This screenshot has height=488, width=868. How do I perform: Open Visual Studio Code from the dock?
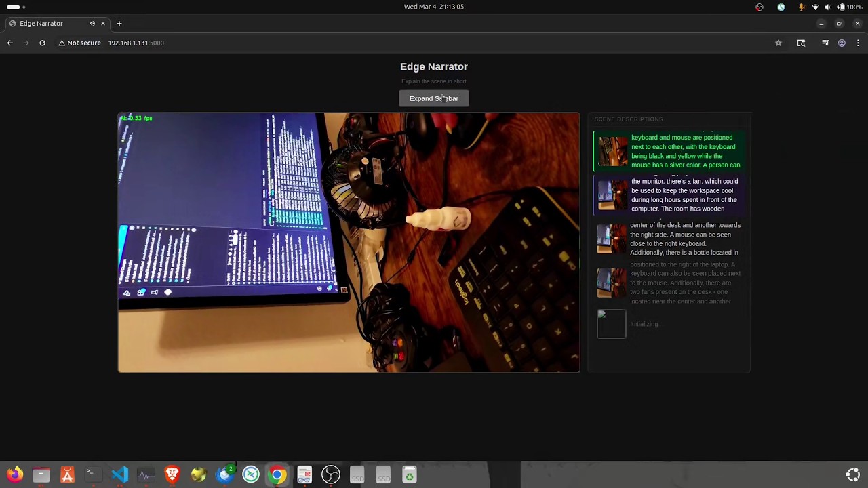[x=120, y=475]
